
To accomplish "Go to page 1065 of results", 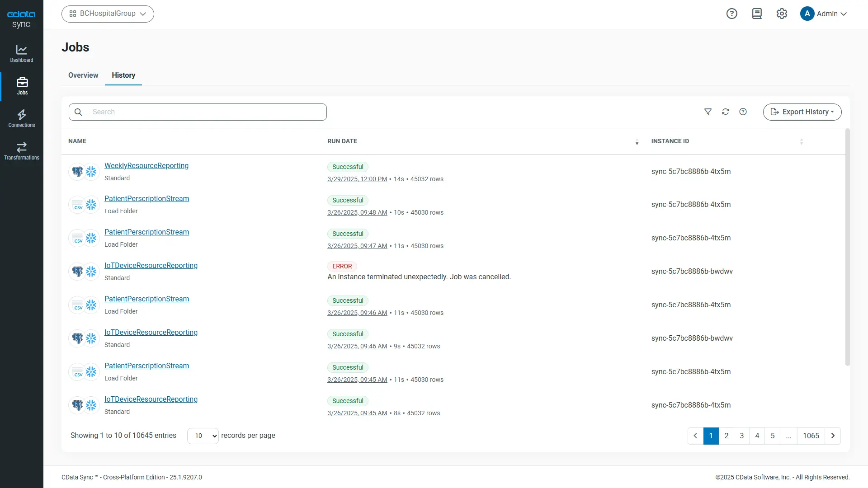I will coord(811,436).
